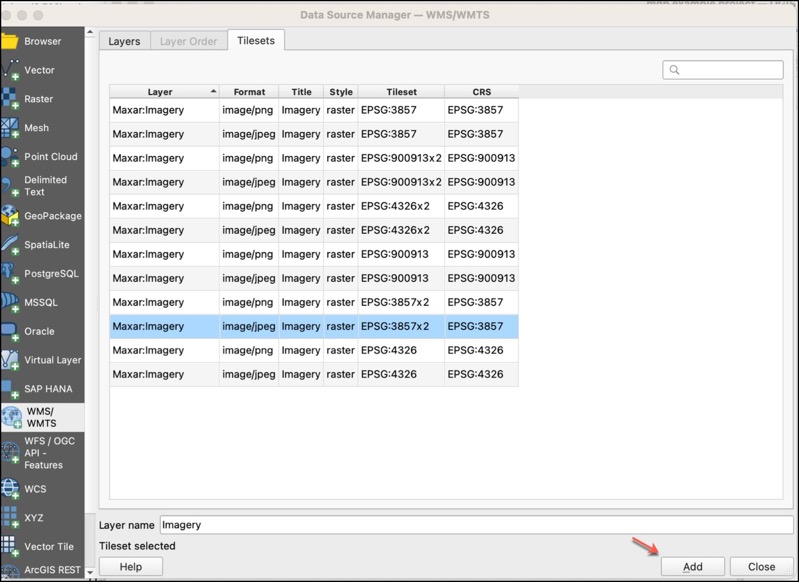The height and width of the screenshot is (582, 799).
Task: Select image/jpeg row with EPSG:900913x2 tileset
Action: pos(314,182)
